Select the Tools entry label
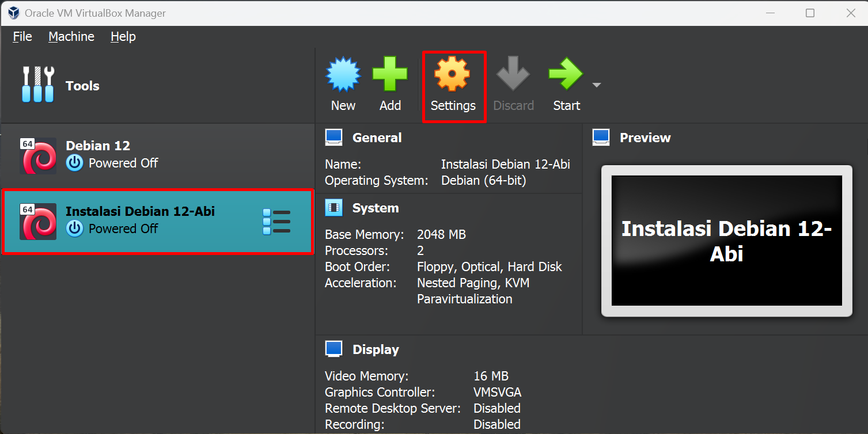 pyautogui.click(x=82, y=86)
